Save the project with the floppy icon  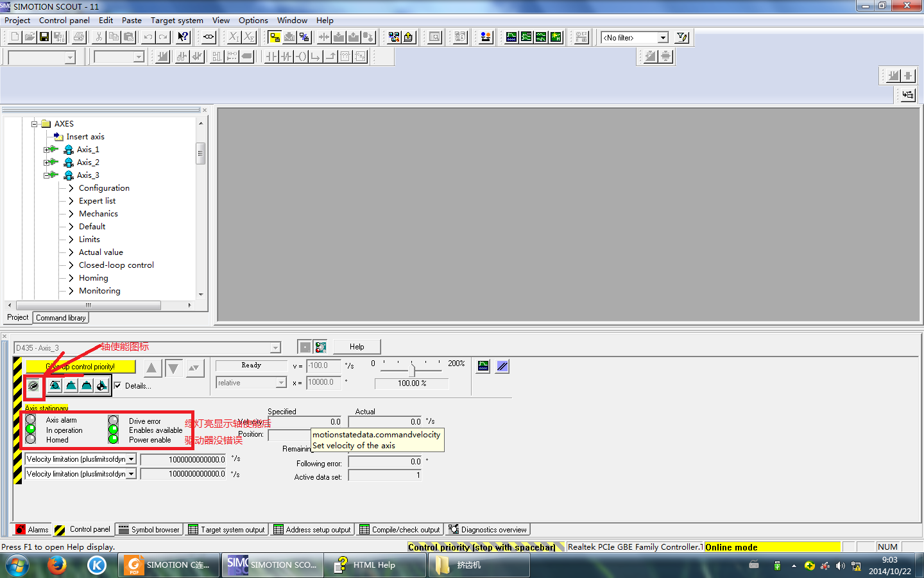click(44, 37)
